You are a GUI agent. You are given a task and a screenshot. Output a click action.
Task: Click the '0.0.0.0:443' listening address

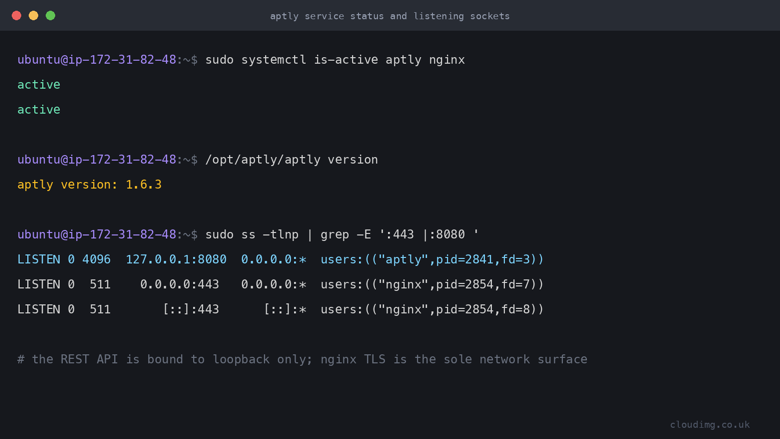179,284
